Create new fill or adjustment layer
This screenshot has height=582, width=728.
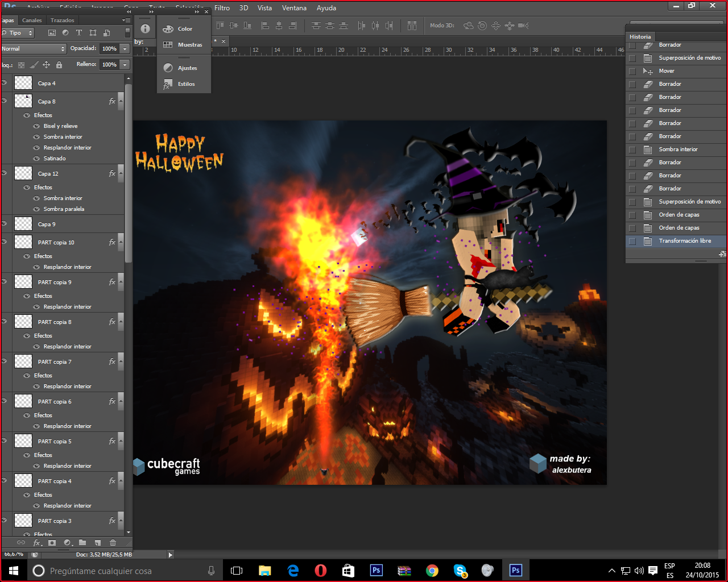tap(68, 543)
